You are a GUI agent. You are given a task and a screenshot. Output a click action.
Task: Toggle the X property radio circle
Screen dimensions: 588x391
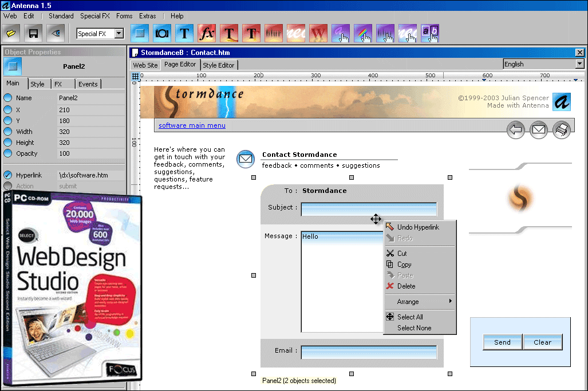pos(8,110)
